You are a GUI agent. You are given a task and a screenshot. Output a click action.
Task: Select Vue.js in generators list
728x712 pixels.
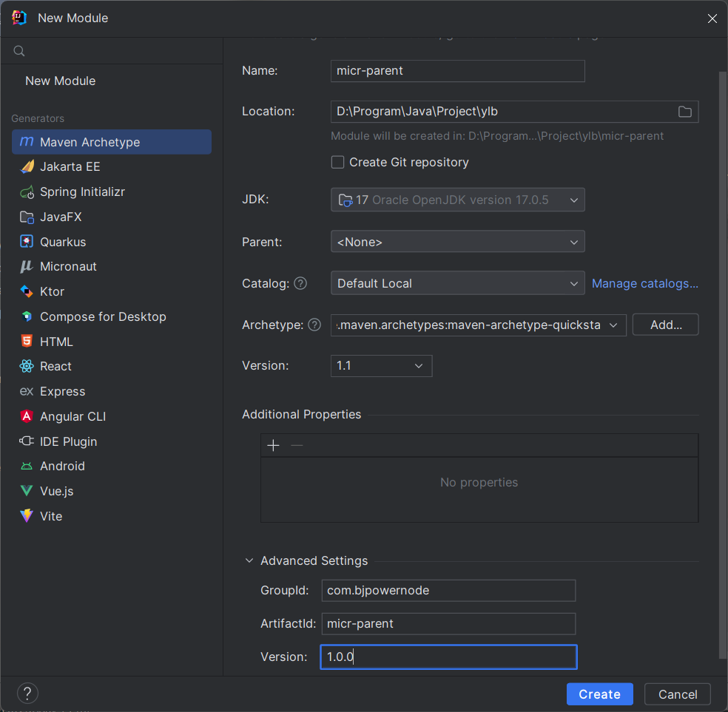point(56,491)
